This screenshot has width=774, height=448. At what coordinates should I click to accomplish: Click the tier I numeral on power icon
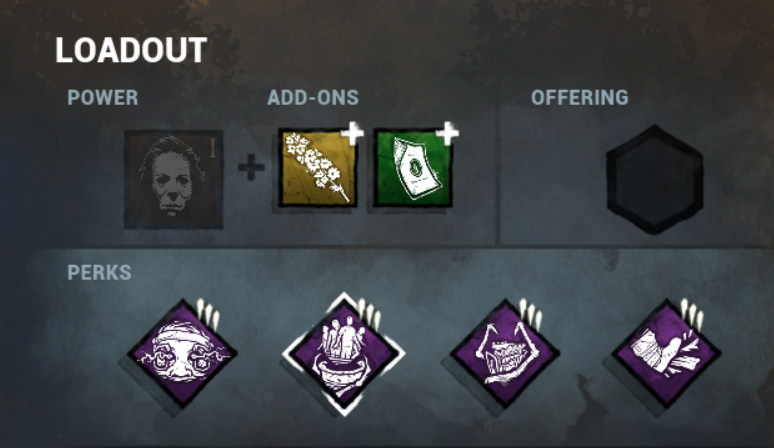click(213, 148)
